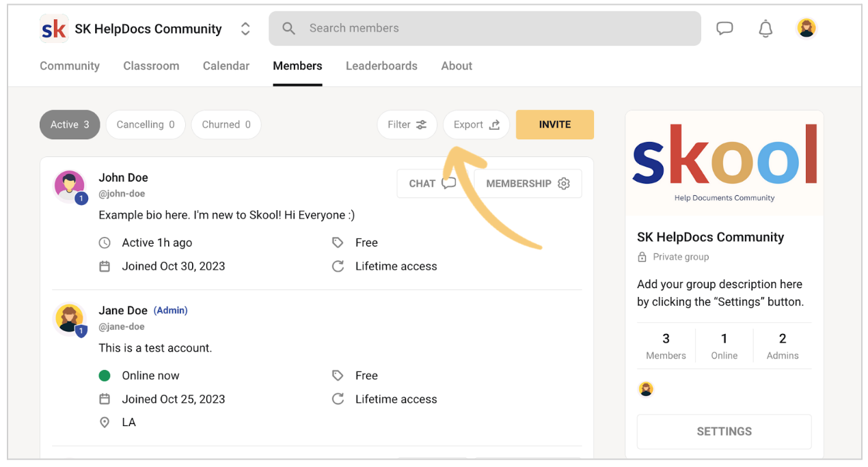Click the skool banner image
This screenshot has width=868, height=467.
point(724,162)
